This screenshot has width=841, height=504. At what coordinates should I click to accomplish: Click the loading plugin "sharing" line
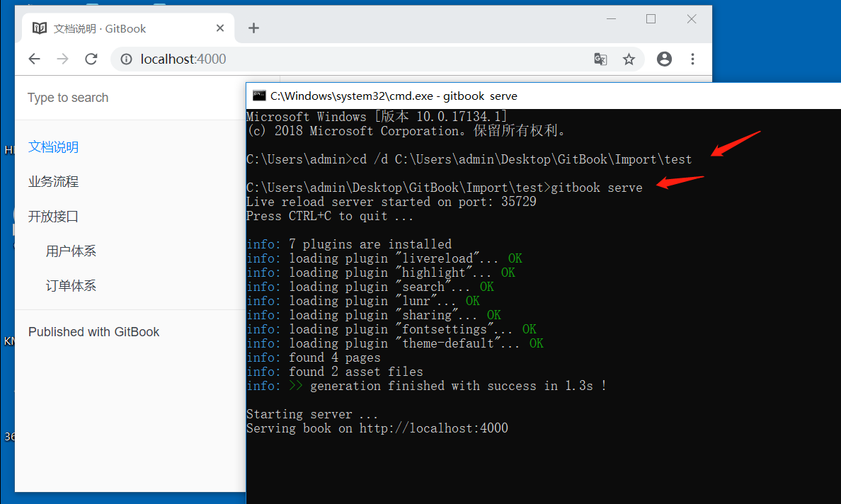pos(374,315)
